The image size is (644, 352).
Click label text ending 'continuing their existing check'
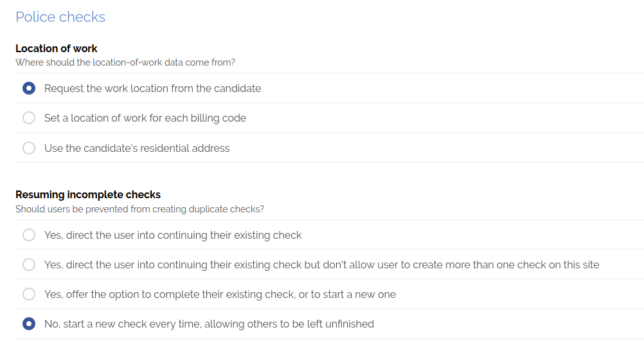173,235
